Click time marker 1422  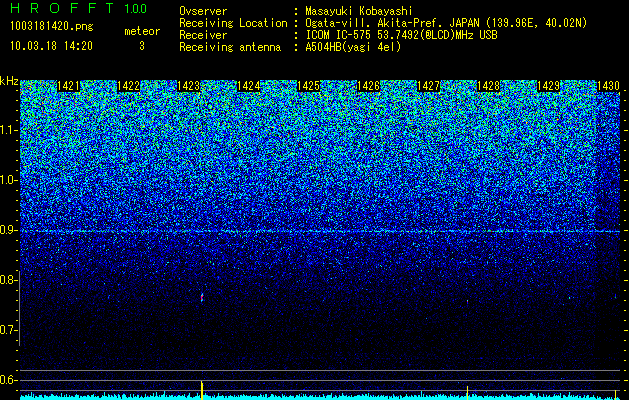(128, 86)
